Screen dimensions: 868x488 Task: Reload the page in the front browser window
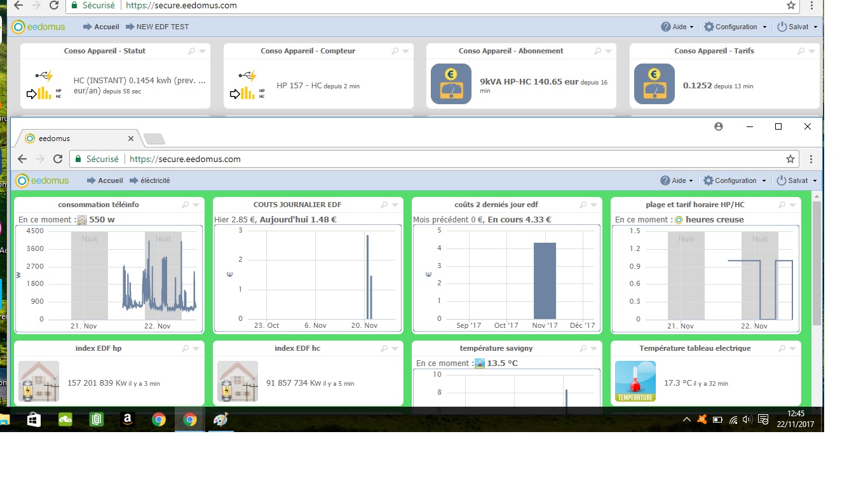point(58,159)
